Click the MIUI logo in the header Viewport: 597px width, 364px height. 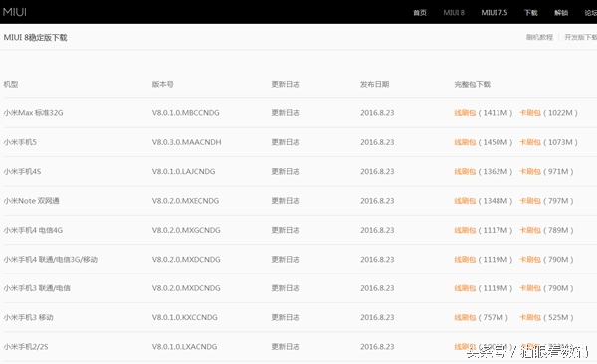(15, 12)
